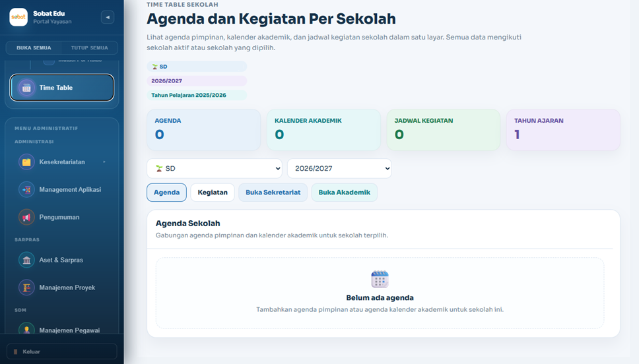Open Manajemen Pegawai menu item
Image resolution: width=639 pixels, height=364 pixels.
(x=62, y=328)
